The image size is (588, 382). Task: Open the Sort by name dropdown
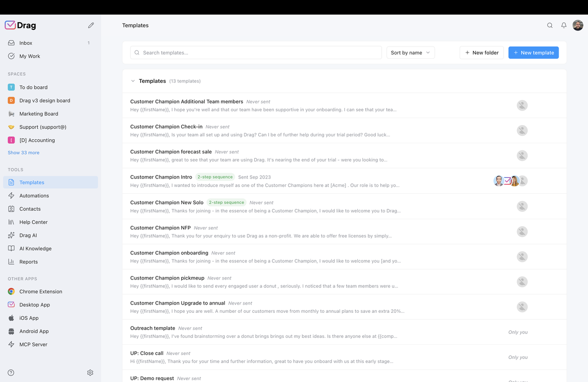click(x=411, y=52)
